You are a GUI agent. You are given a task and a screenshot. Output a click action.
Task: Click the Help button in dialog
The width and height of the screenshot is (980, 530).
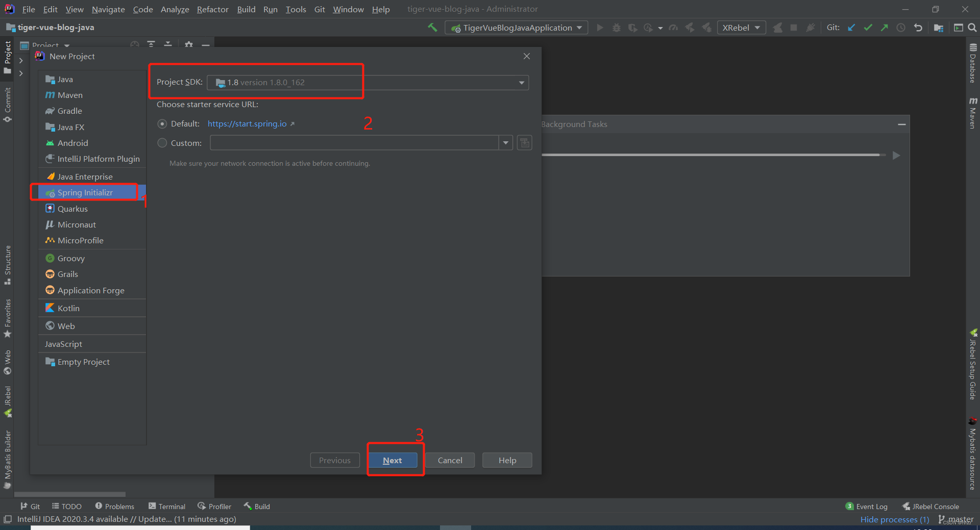pos(507,460)
